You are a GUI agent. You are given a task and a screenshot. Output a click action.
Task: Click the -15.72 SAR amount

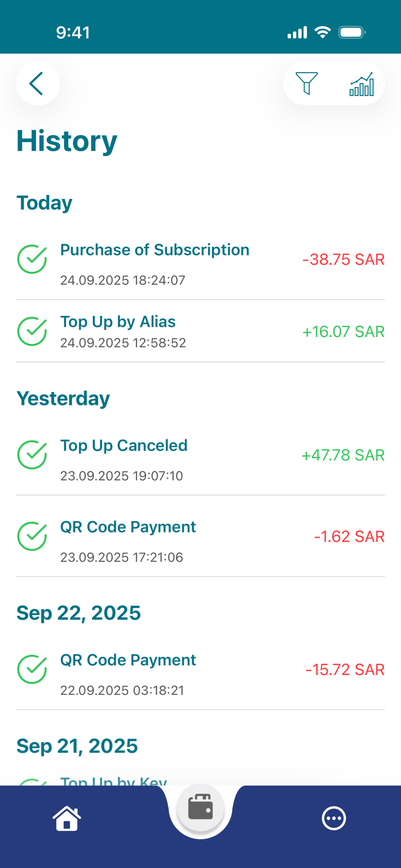point(345,669)
